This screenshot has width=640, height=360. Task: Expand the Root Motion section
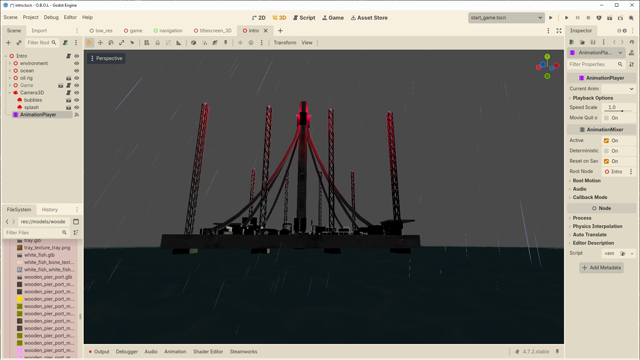click(586, 180)
